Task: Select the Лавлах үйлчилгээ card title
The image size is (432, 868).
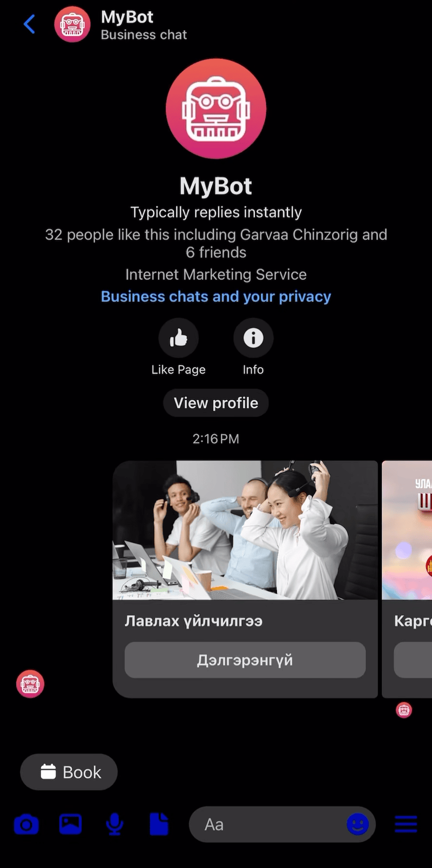Action: pos(194,621)
